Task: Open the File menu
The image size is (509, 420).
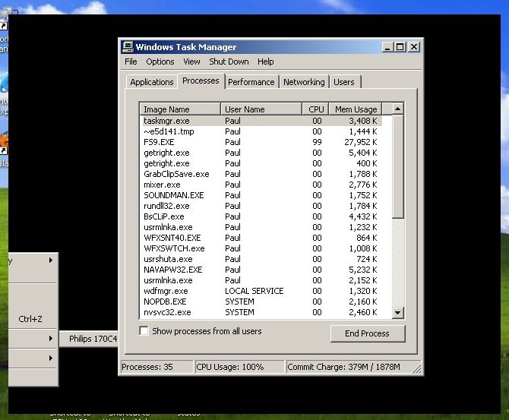Action: click(x=131, y=62)
